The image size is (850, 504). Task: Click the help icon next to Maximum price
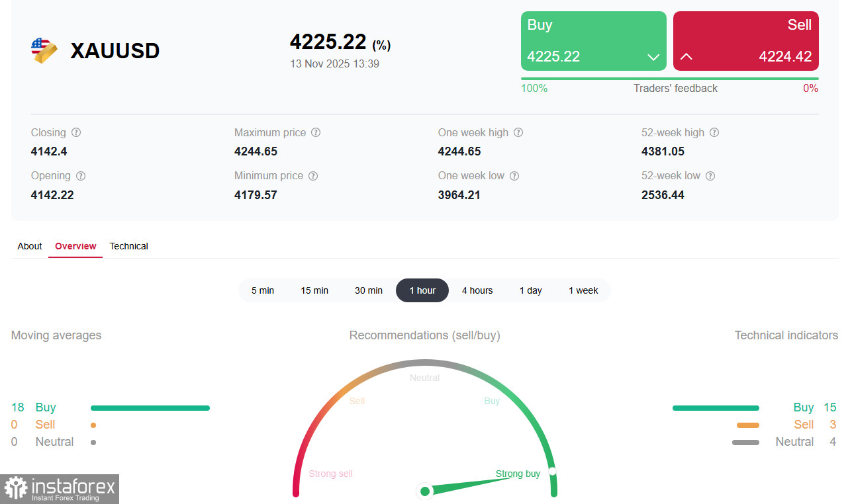click(x=316, y=132)
